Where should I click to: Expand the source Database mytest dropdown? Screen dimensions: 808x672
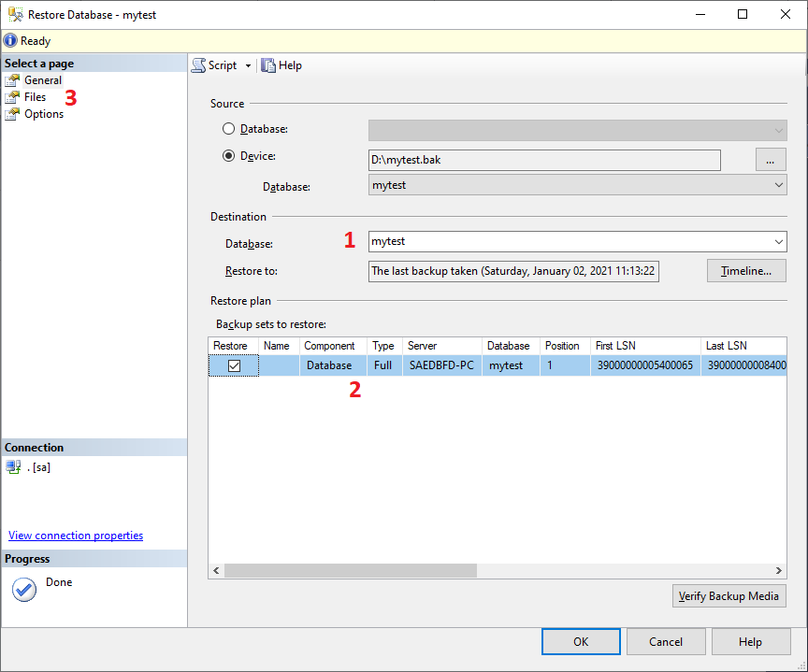(x=779, y=185)
